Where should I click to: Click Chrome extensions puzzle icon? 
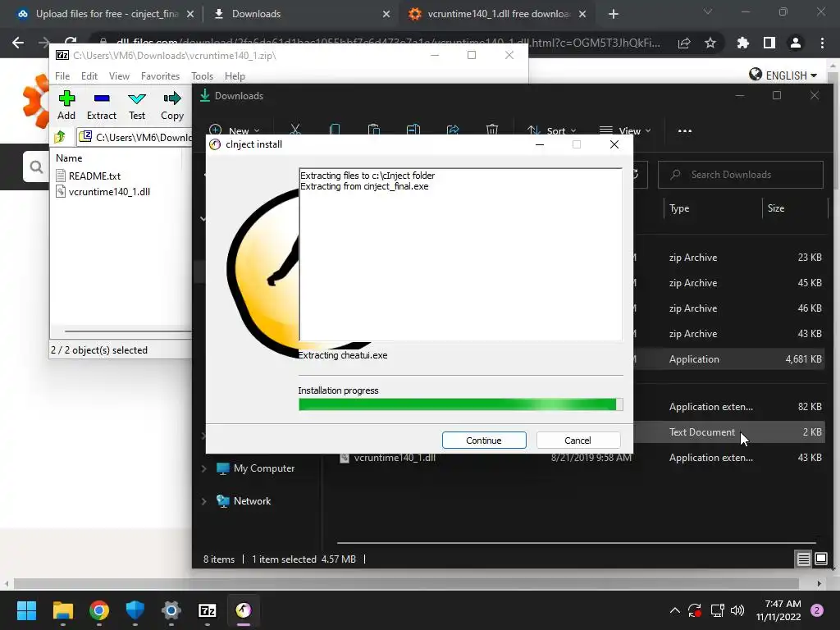pos(742,43)
